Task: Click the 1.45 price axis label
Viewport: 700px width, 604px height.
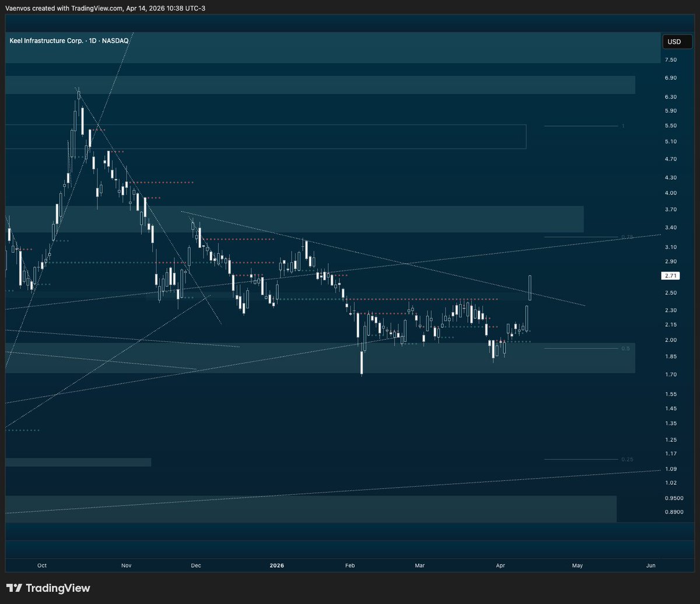Action: click(x=670, y=409)
